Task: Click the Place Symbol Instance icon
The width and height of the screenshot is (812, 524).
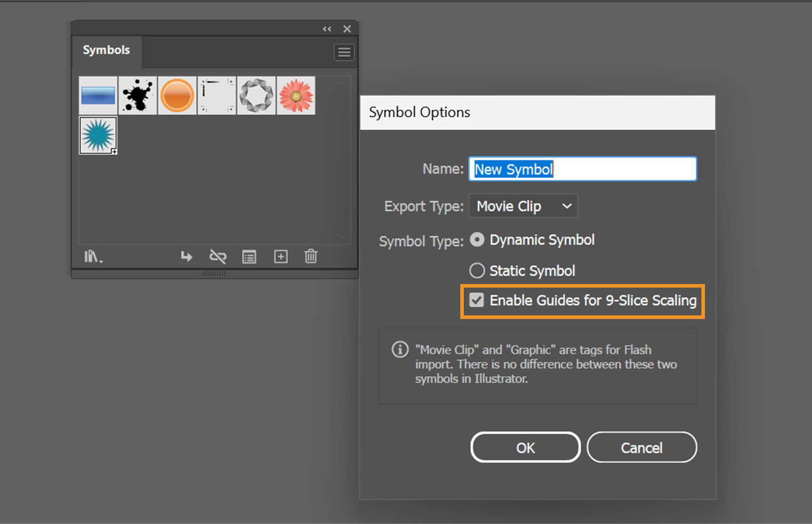Action: tap(186, 257)
